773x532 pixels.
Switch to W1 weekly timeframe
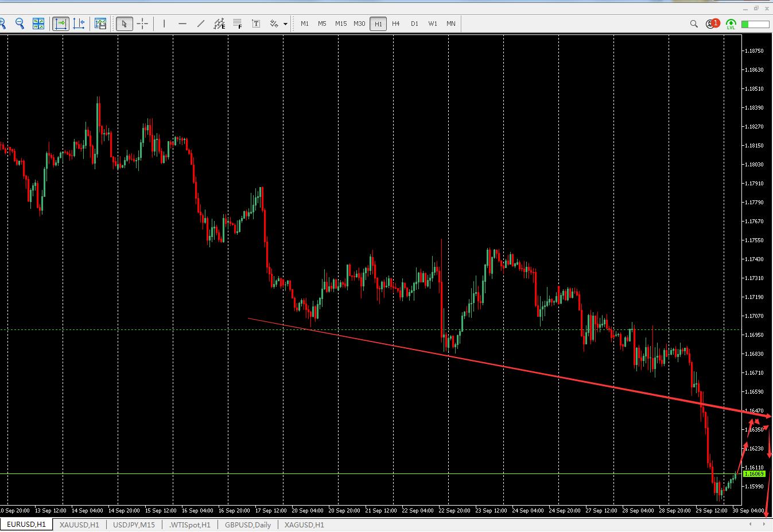(x=433, y=24)
